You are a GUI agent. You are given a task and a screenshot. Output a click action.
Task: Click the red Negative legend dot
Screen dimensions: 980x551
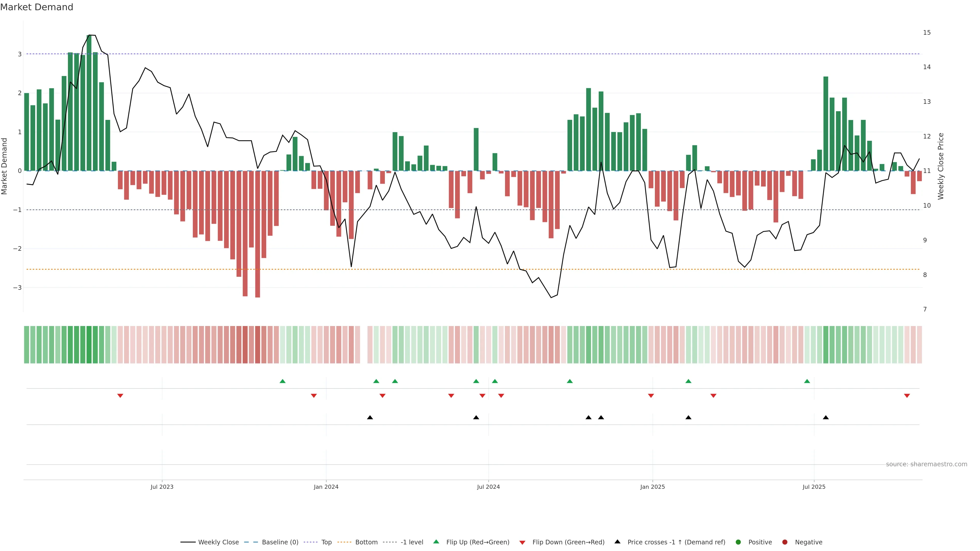(x=785, y=542)
